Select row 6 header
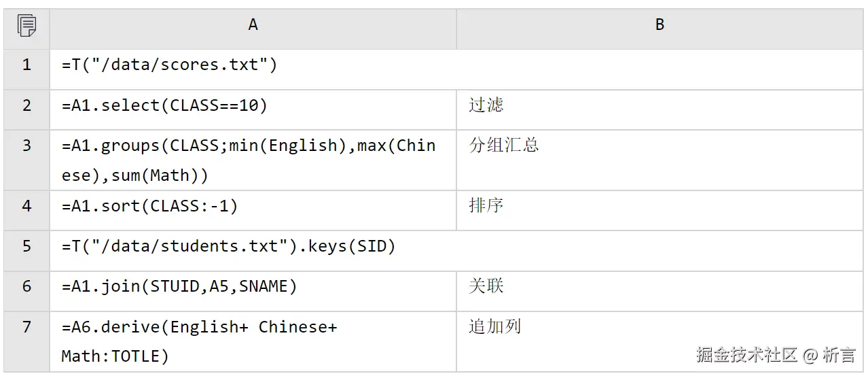Screen dimensions: 868x376 (x=26, y=288)
